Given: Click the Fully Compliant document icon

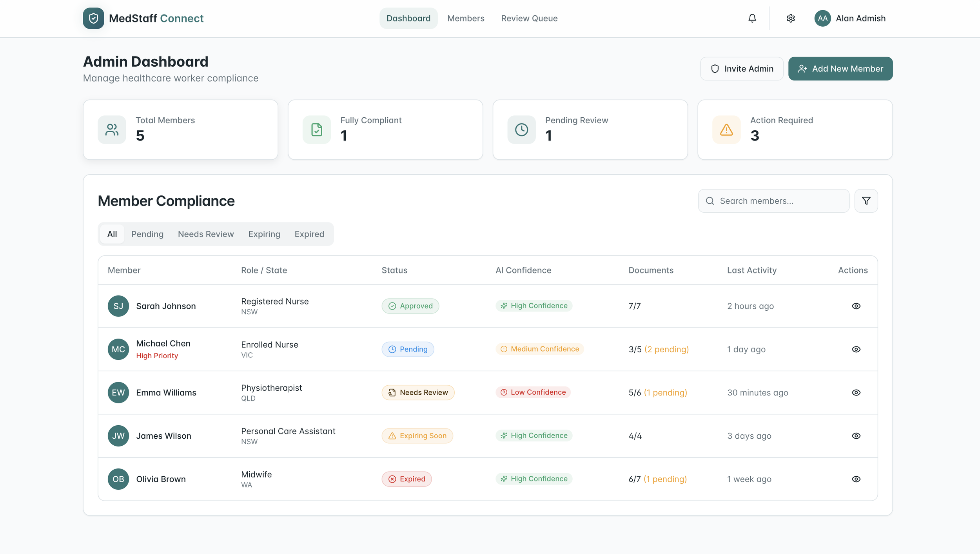Looking at the screenshot, I should (316, 129).
